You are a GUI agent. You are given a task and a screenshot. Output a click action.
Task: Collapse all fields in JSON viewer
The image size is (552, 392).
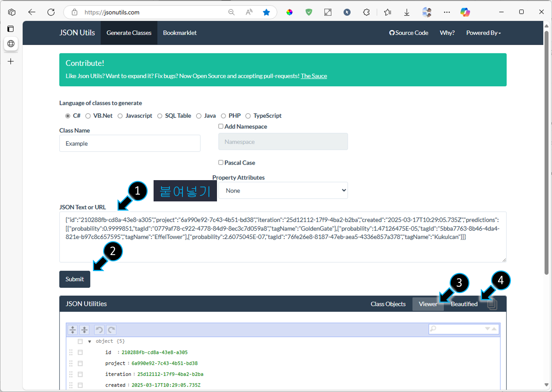[x=84, y=330]
